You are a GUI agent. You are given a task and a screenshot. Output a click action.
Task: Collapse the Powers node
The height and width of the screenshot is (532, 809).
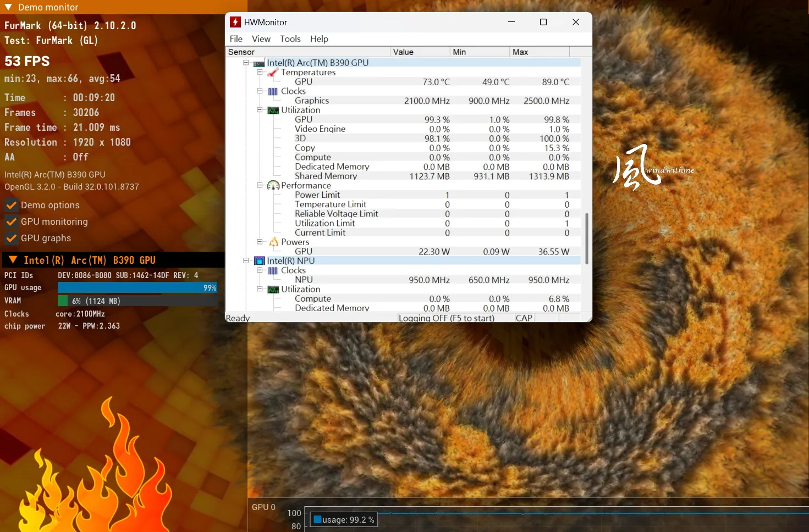click(260, 242)
